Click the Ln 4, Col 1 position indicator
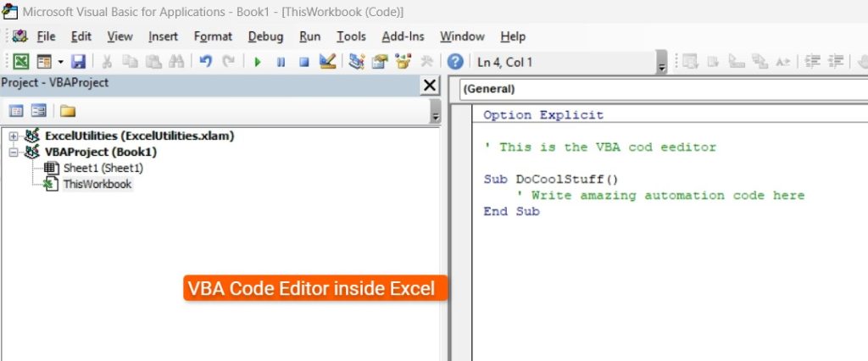The width and height of the screenshot is (868, 361). tap(505, 62)
